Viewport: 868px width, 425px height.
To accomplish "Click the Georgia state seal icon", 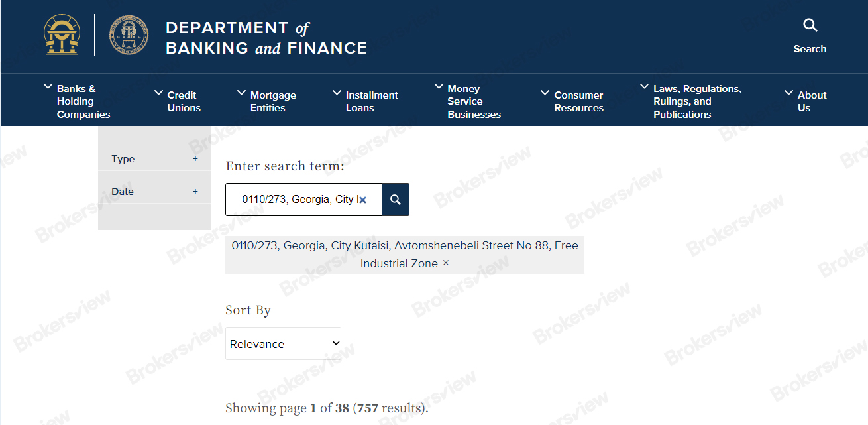I will (129, 35).
